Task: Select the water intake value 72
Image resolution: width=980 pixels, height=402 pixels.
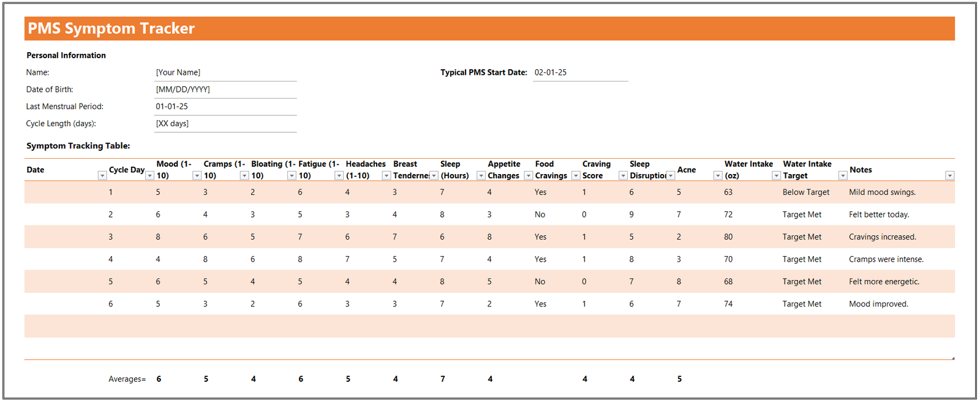Action: (x=728, y=214)
